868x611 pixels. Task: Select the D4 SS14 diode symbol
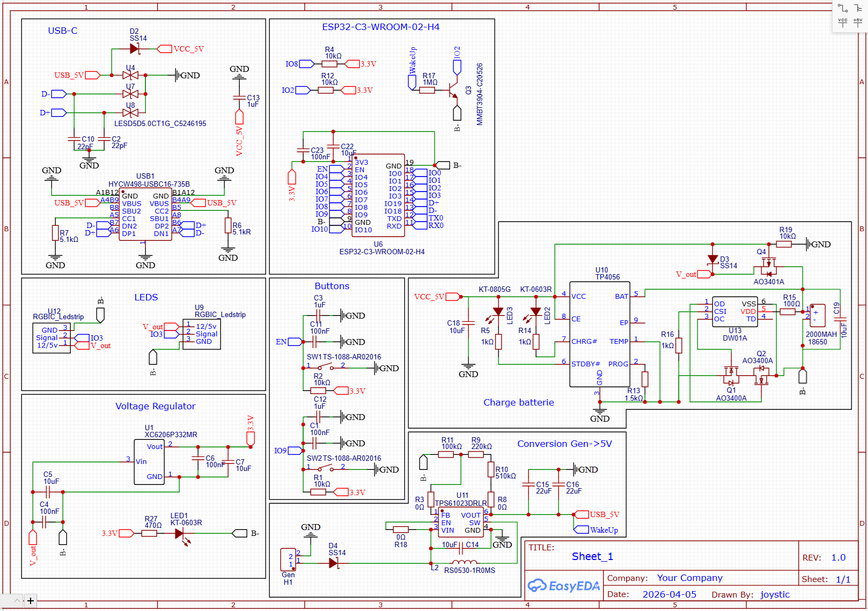tap(334, 563)
